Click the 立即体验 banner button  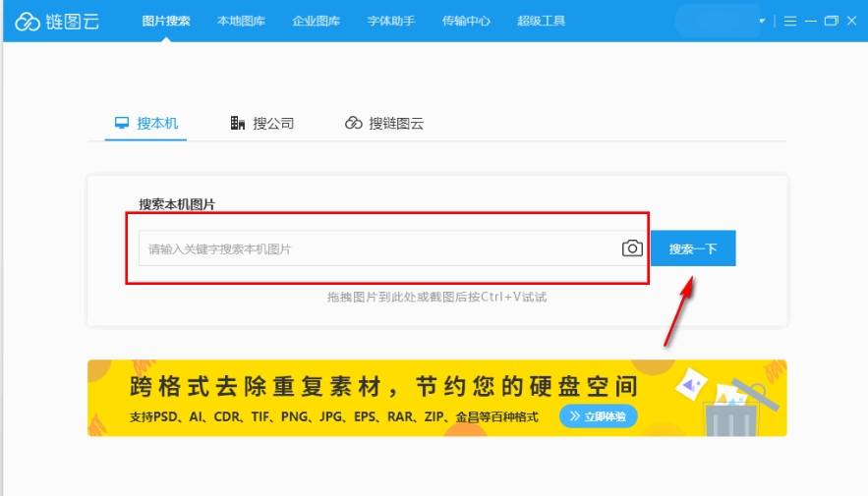point(599,416)
